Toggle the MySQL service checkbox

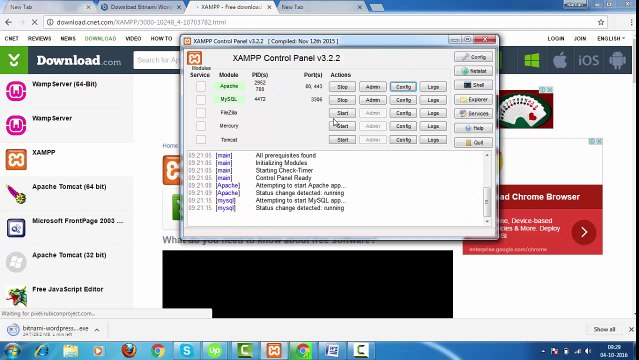(201, 99)
